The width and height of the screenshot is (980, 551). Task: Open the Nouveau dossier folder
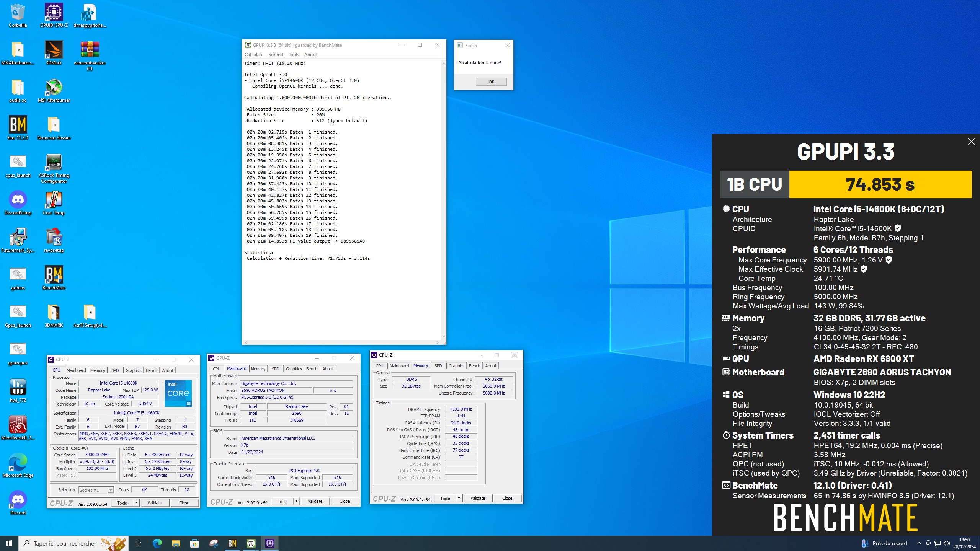(54, 128)
